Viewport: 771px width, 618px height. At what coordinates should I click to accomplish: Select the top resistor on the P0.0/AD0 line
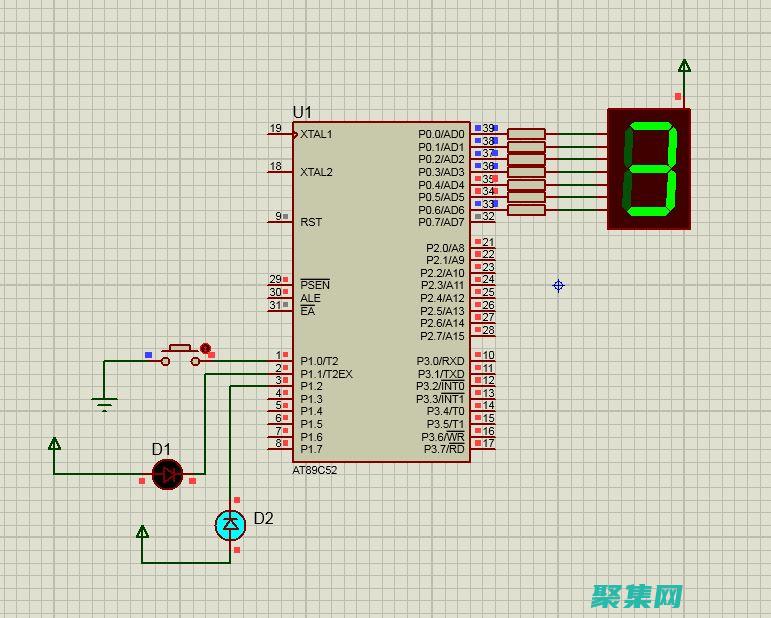coord(526,134)
